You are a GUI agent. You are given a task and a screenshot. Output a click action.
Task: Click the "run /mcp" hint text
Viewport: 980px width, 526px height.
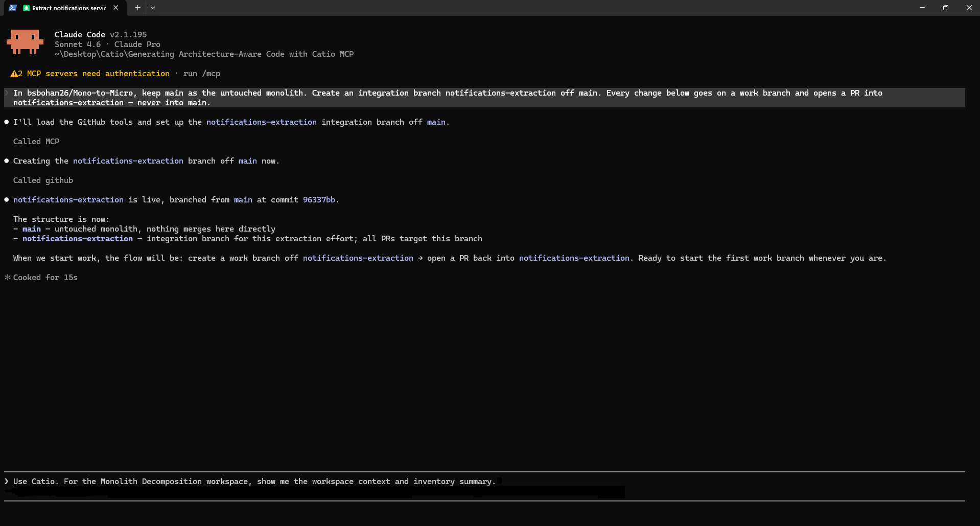point(202,74)
